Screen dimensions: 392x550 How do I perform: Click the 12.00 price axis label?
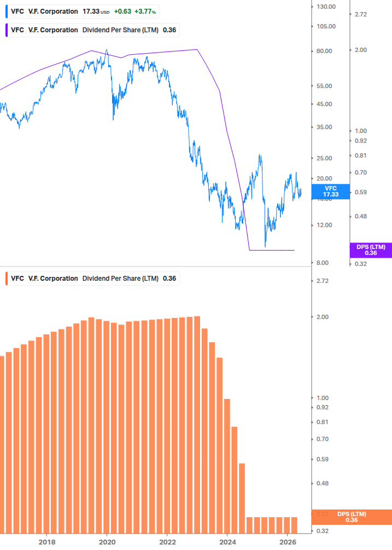[324, 225]
